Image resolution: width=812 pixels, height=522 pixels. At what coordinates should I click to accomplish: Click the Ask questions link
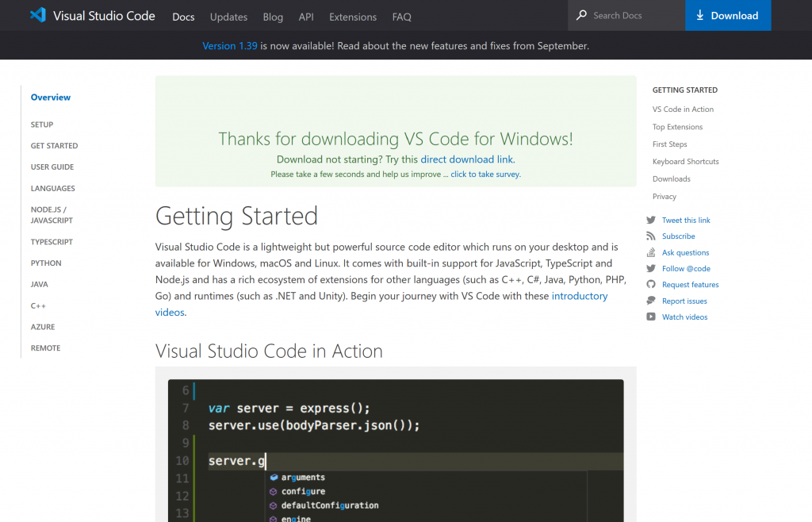685,253
